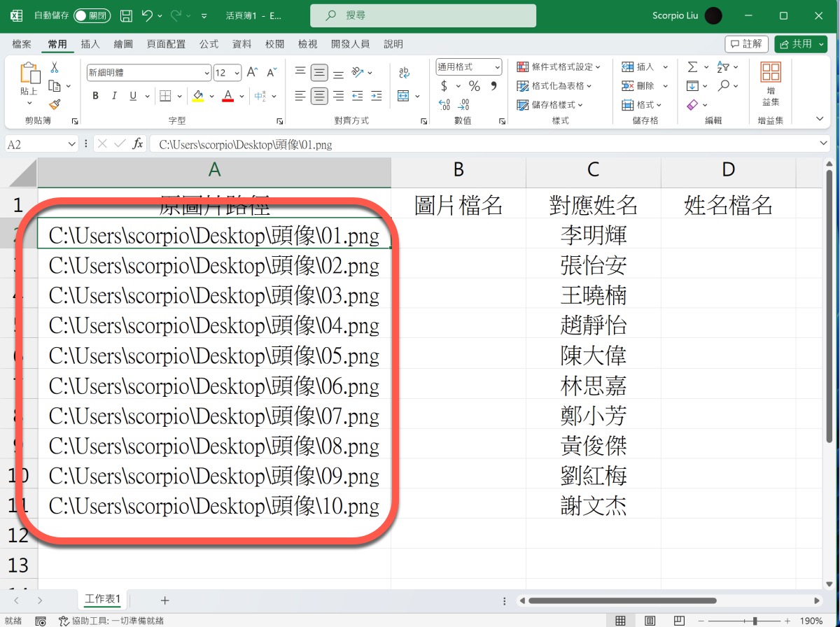Viewport: 840px width, 627px height.
Task: Click the Wrap Text icon
Action: 404,72
